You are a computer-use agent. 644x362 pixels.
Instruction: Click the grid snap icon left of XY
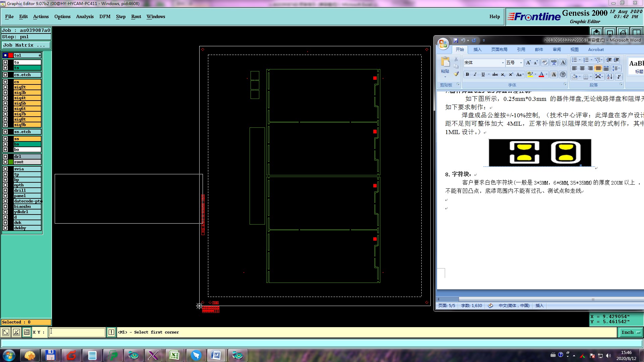(x=27, y=332)
